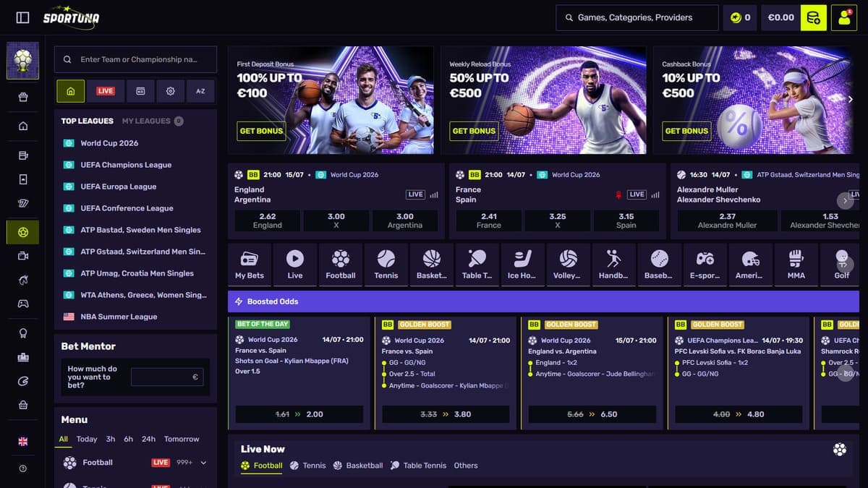The width and height of the screenshot is (868, 488).
Task: Select the Tennis category icon
Action: (386, 265)
